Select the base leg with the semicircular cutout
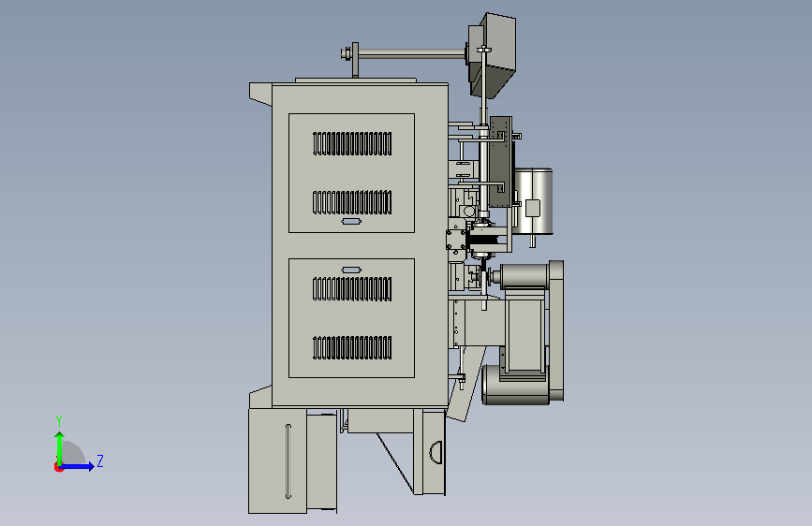This screenshot has width=812, height=526. point(434,451)
